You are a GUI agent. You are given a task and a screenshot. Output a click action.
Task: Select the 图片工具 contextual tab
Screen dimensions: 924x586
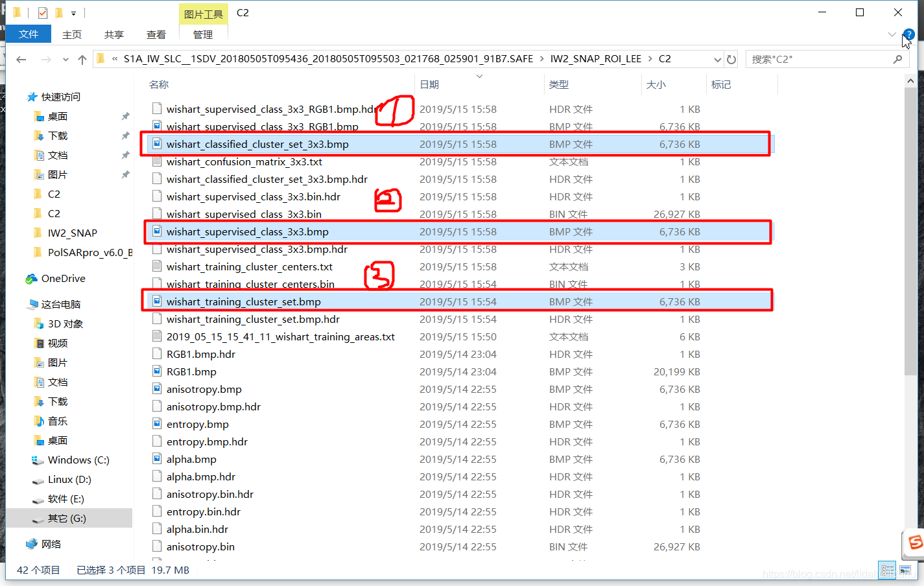click(x=203, y=14)
